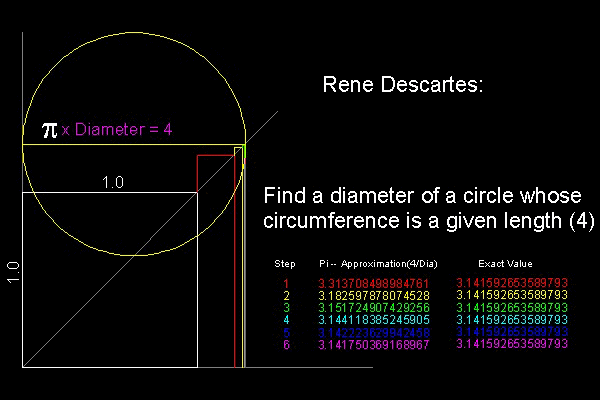Select step 2 approximation 3.182597878074528
Image resolution: width=600 pixels, height=400 pixels.
(373, 296)
